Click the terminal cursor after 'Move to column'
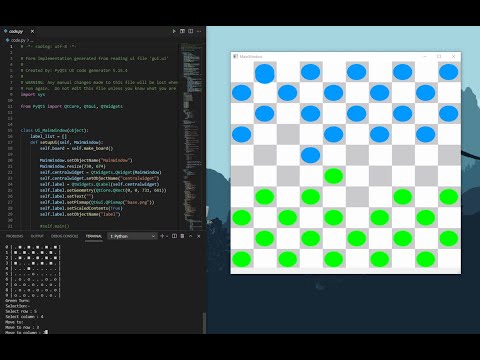The height and width of the screenshot is (360, 480). 46,332
